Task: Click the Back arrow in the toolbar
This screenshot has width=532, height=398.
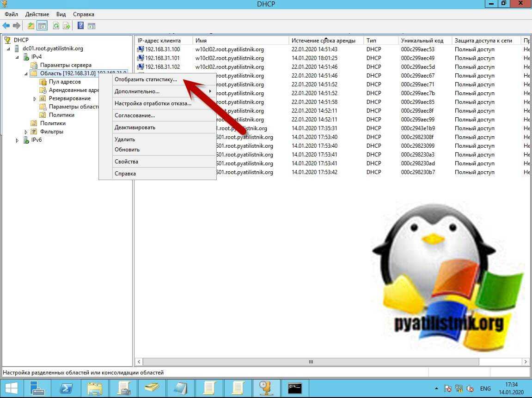Action: (x=6, y=26)
